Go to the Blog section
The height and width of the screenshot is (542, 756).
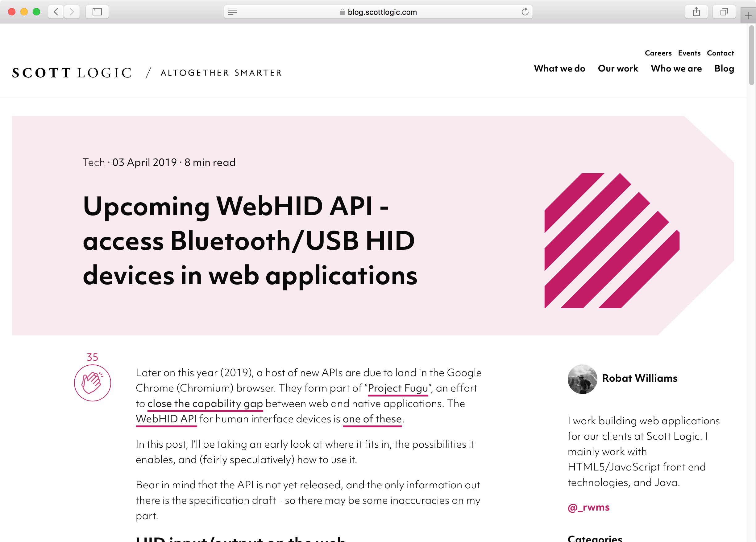724,69
